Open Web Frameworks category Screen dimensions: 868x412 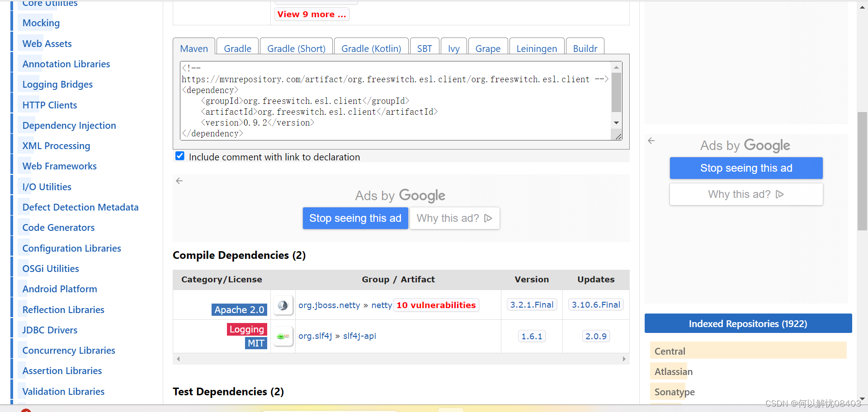60,166
